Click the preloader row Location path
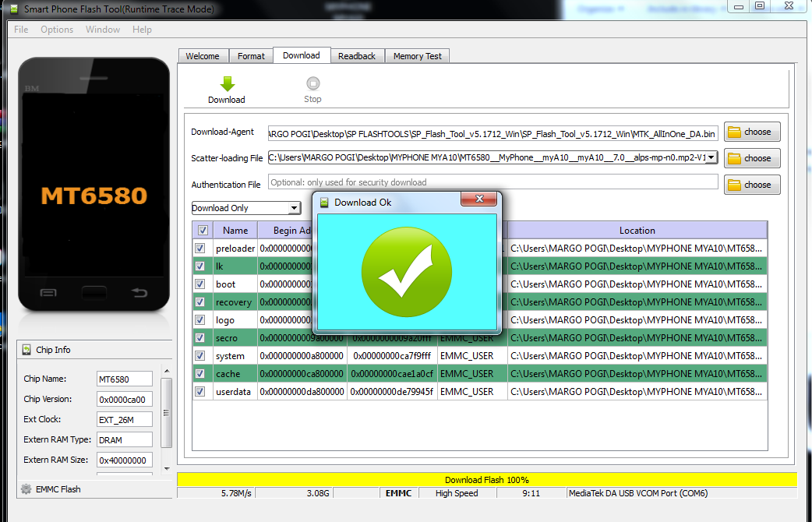 coord(637,248)
